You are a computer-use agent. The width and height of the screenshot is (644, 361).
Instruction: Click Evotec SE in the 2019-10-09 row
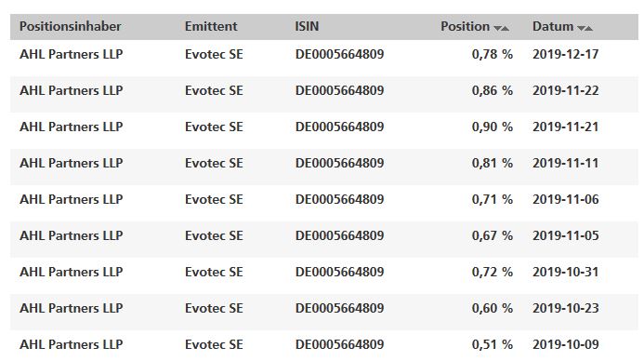(x=214, y=344)
